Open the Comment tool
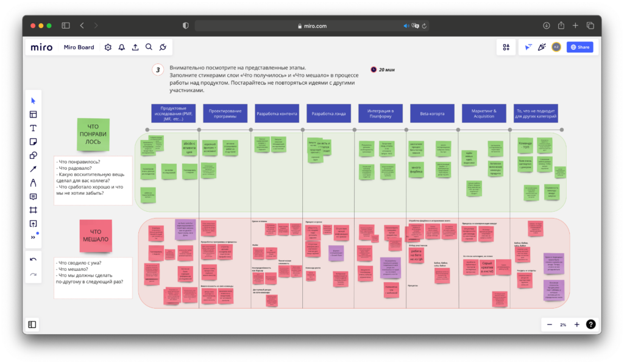This screenshot has height=364, width=624. tap(33, 197)
